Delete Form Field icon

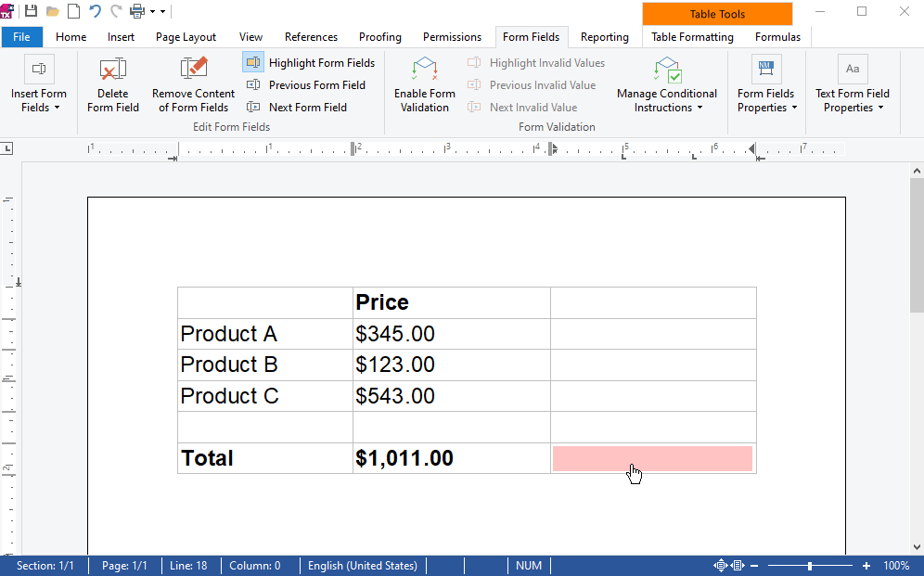112,69
